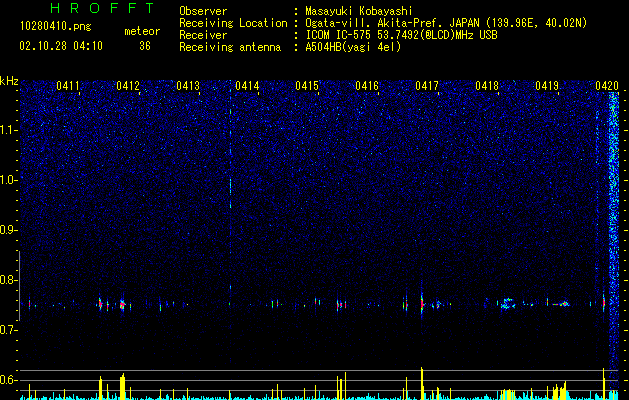Viewport: 629px width, 400px height.
Task: Click the 0413 time marker
Action: tap(188, 86)
